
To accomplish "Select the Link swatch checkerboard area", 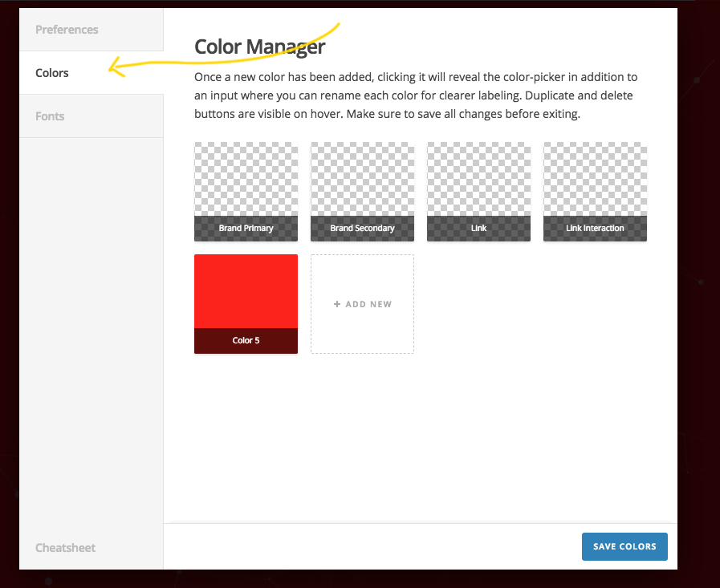I will point(478,179).
